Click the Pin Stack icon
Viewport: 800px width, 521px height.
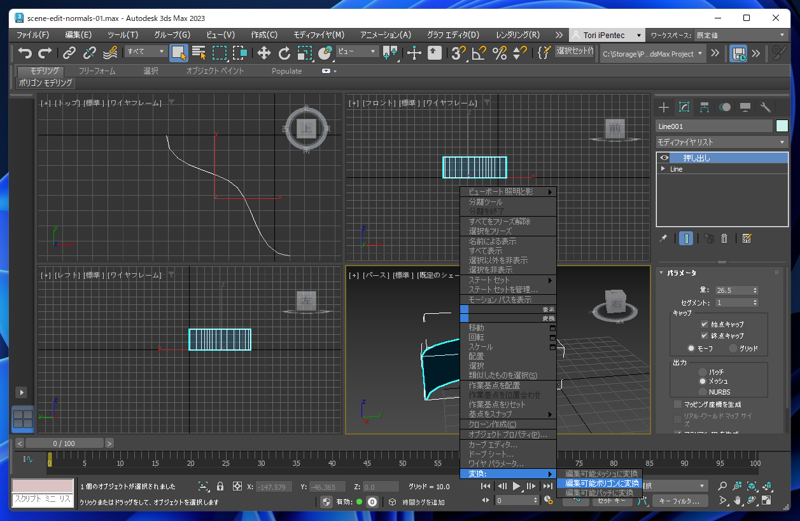coord(663,239)
